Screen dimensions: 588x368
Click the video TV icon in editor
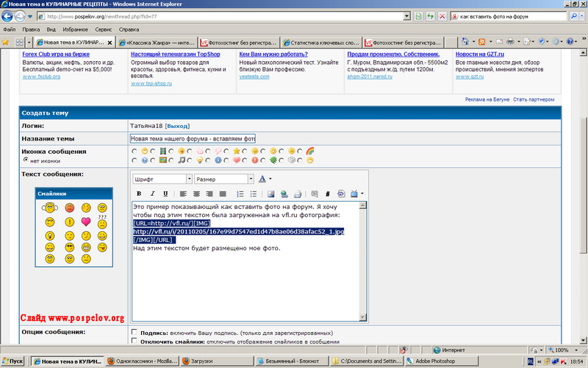pos(354,194)
